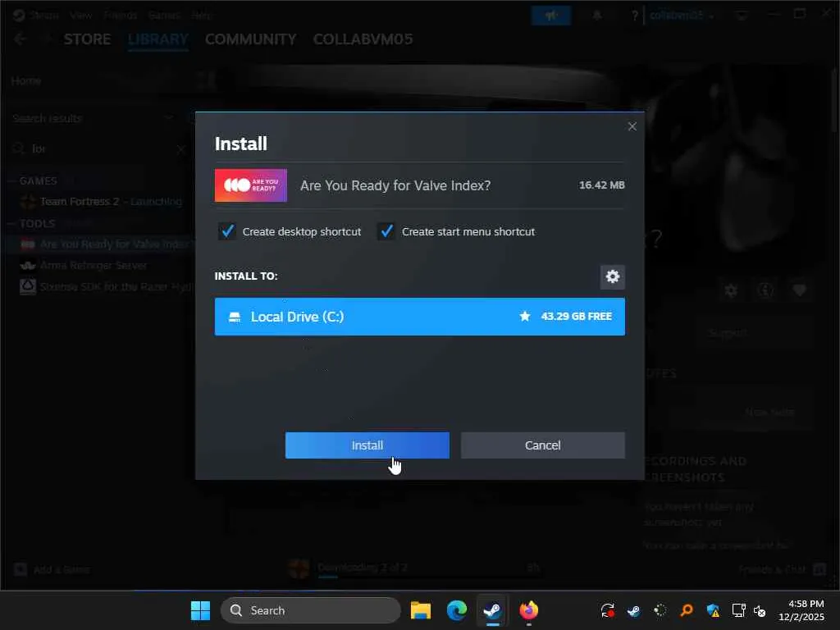Open the Help menu
Screen dimensions: 840x630
click(x=202, y=15)
